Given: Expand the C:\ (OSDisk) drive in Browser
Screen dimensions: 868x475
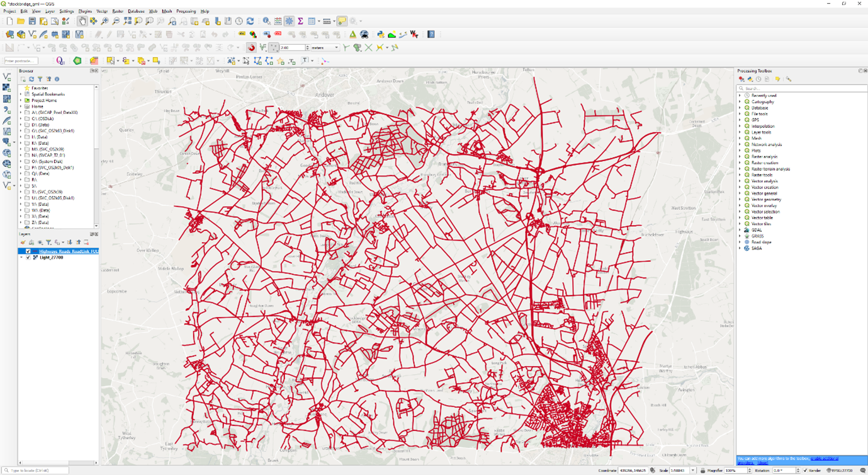Looking at the screenshot, I should (x=21, y=118).
